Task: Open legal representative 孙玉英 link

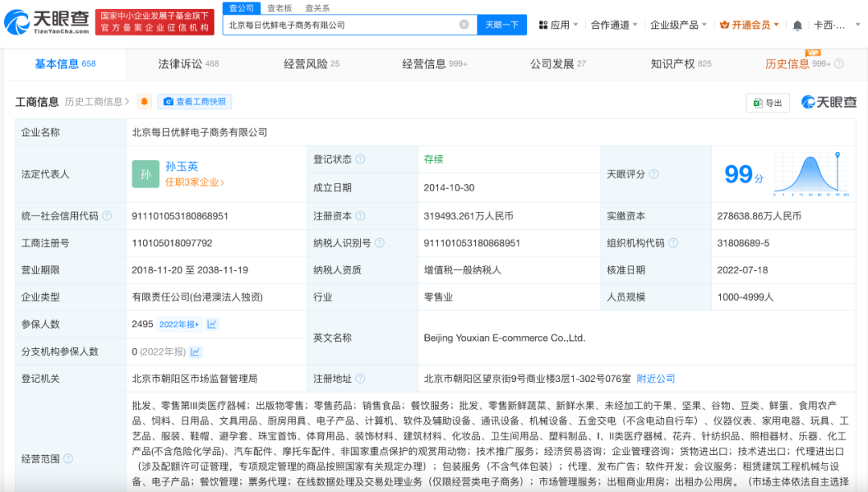Action: (x=182, y=166)
